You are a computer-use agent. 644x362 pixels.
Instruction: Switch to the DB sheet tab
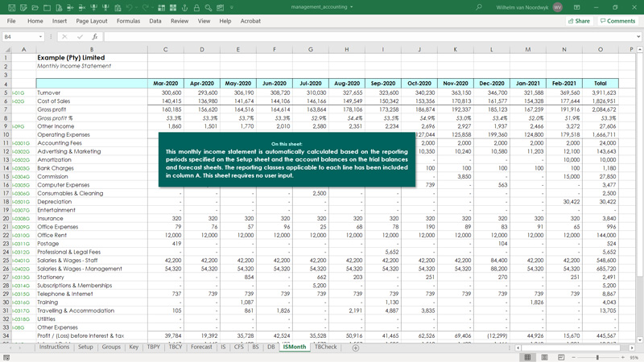[x=271, y=347]
